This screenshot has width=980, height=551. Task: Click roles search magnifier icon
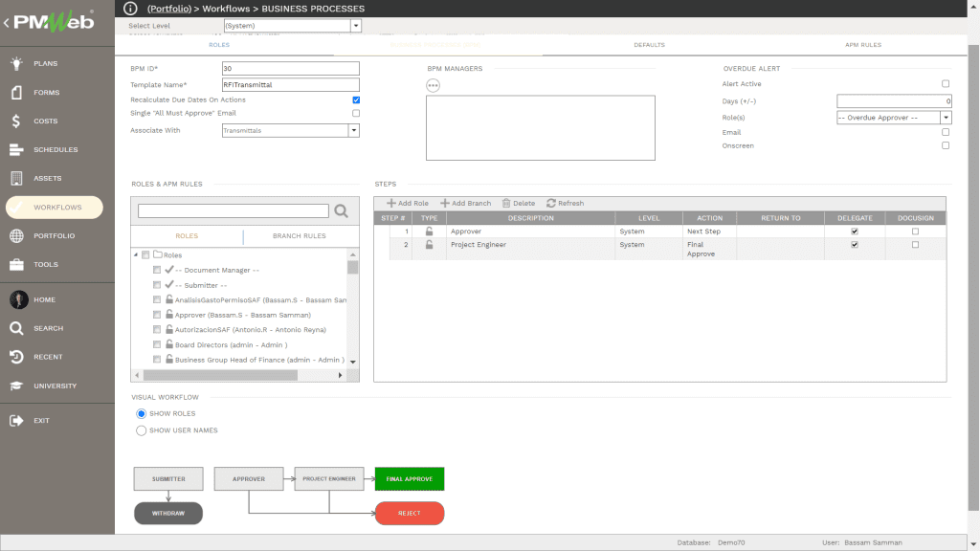pyautogui.click(x=342, y=211)
